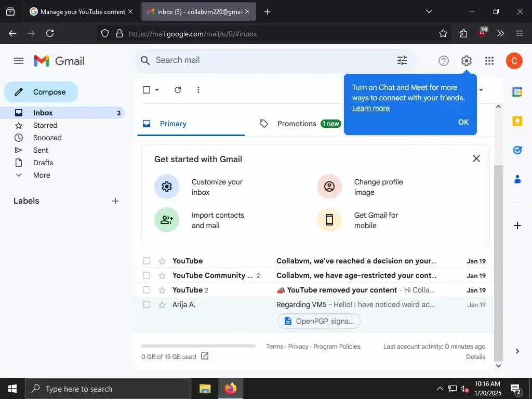Open select dropdown arrow beside checkbox
The image size is (532, 399).
tap(157, 90)
